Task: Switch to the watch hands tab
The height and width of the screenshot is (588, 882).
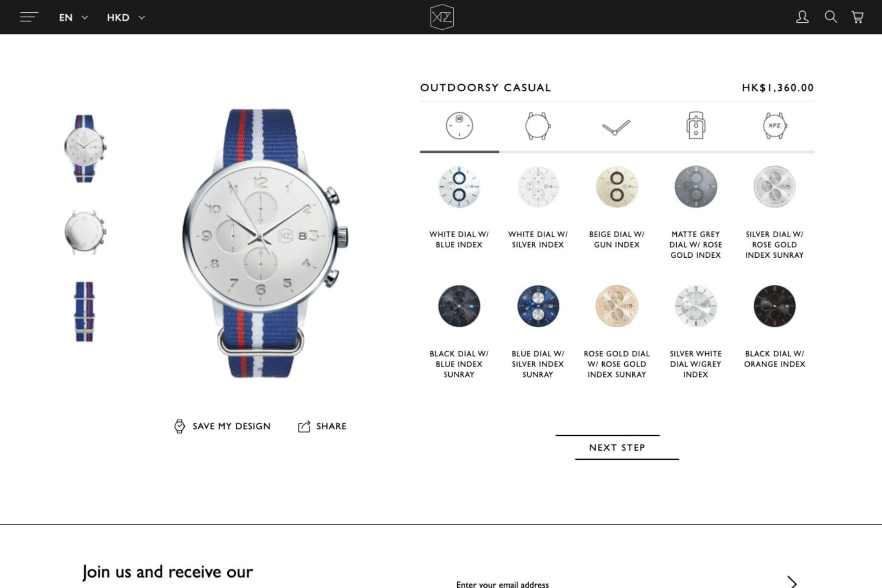Action: [616, 127]
